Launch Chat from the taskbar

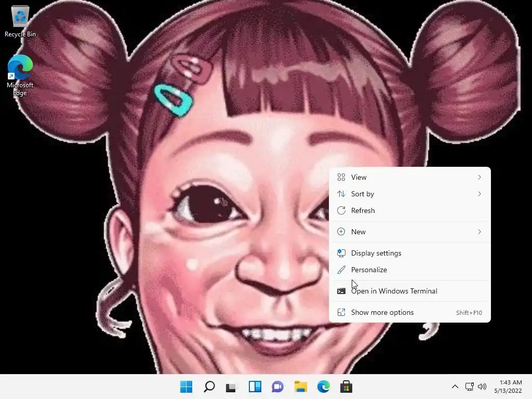[277, 387]
